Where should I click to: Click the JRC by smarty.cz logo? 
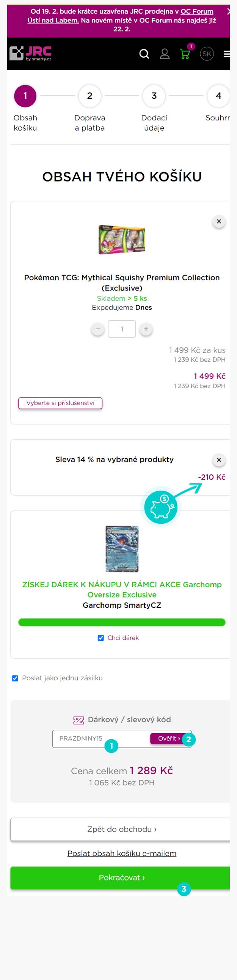pyautogui.click(x=30, y=53)
